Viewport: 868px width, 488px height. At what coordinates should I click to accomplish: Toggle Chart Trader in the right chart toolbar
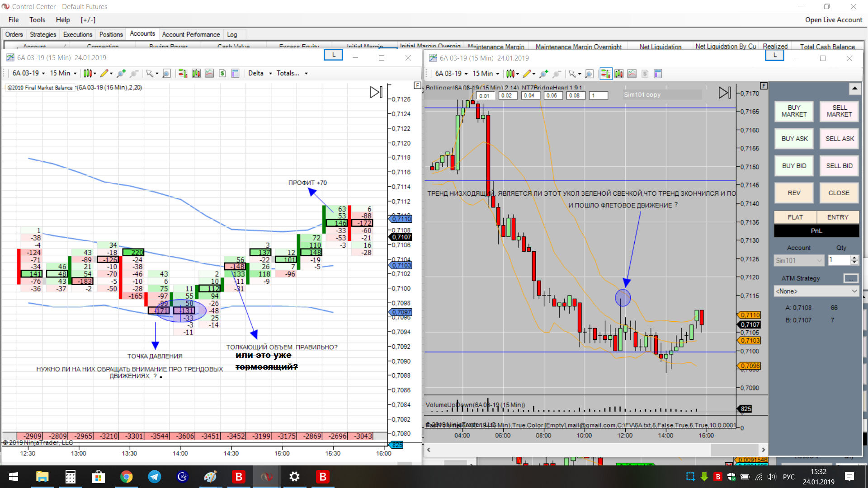pyautogui.click(x=605, y=74)
